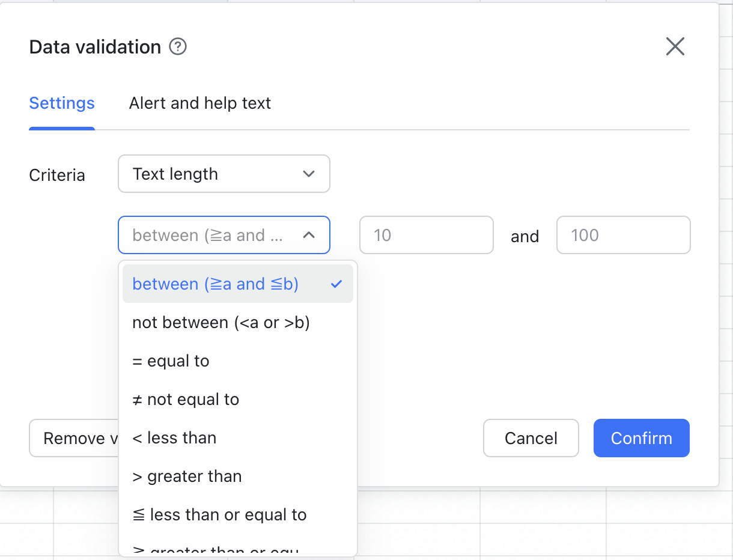Collapse the condition dropdown via its chevron
Viewport: 733px width, 560px height.
tap(309, 235)
